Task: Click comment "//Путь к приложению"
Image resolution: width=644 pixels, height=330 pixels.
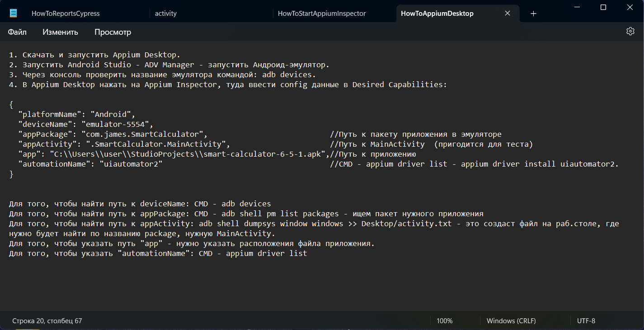Action: click(x=373, y=154)
